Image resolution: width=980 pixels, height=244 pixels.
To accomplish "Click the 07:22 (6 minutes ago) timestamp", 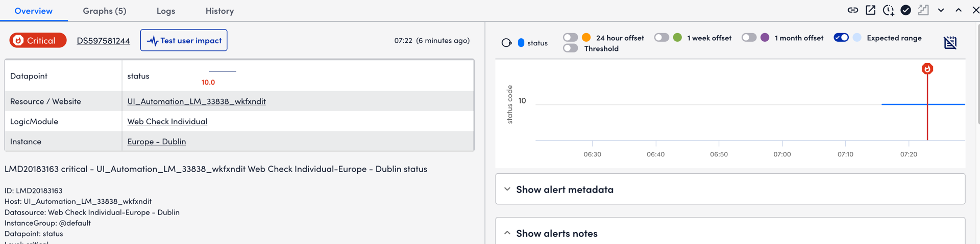I will [432, 40].
